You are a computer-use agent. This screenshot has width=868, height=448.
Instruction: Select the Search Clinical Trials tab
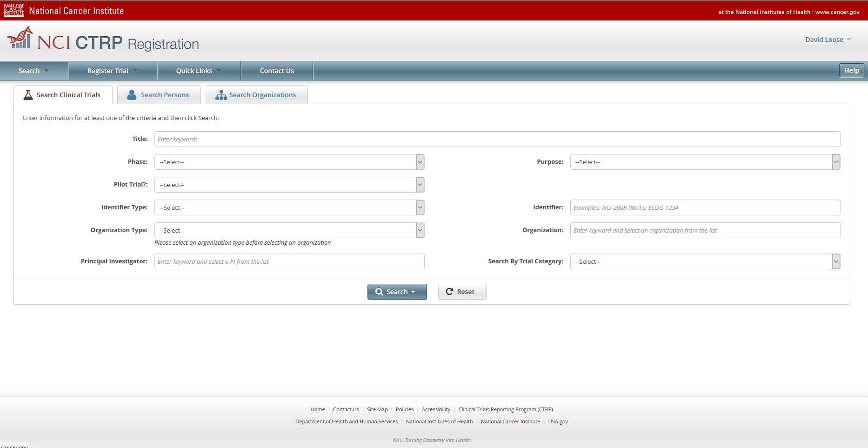pyautogui.click(x=63, y=95)
